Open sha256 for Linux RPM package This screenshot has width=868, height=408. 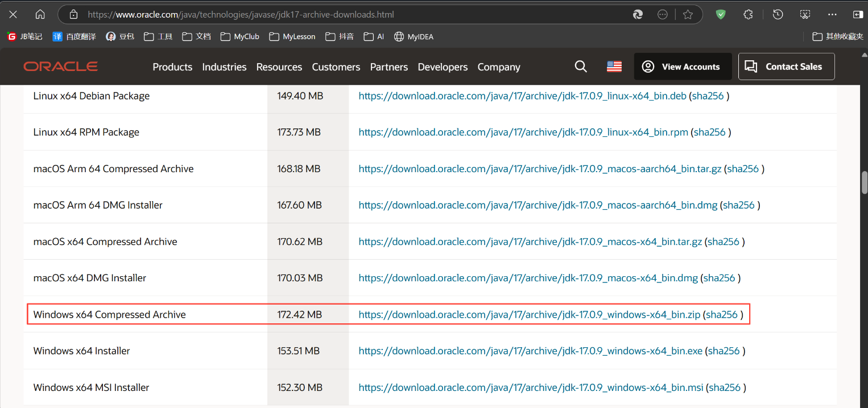click(710, 132)
